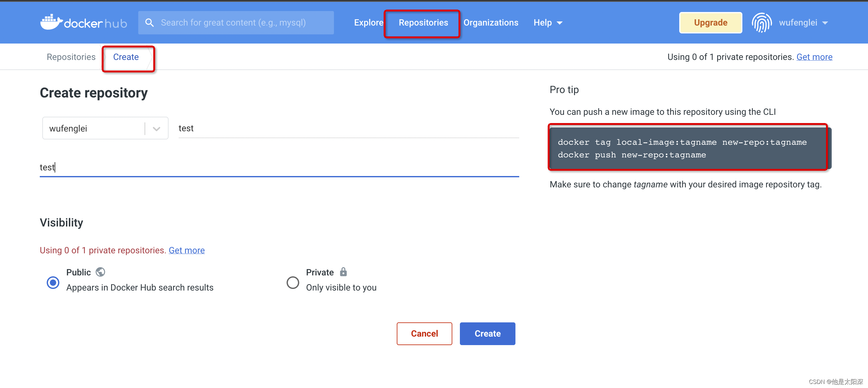Select the Public visibility radio button

[x=53, y=282]
